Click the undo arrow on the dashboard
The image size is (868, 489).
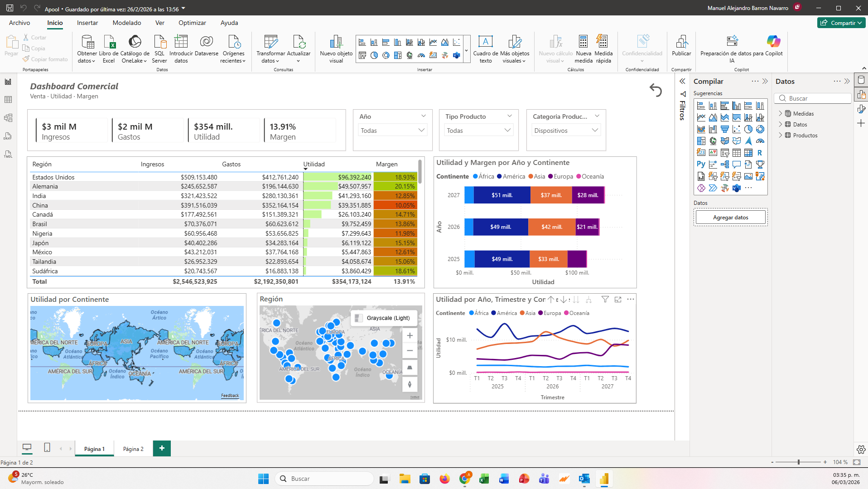pyautogui.click(x=656, y=90)
